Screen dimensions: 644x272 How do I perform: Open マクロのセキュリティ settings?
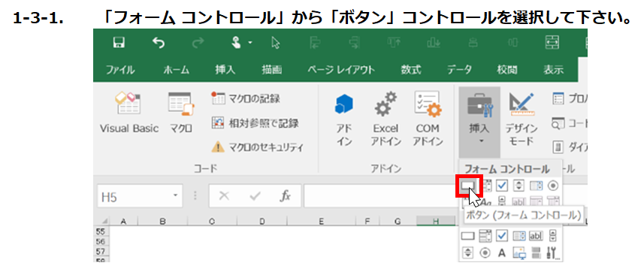coord(257,147)
